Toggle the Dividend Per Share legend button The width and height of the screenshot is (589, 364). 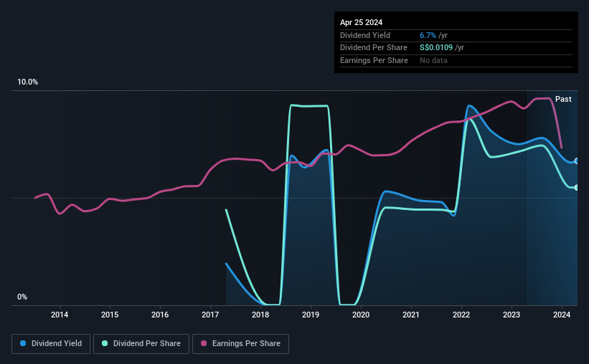pos(141,344)
